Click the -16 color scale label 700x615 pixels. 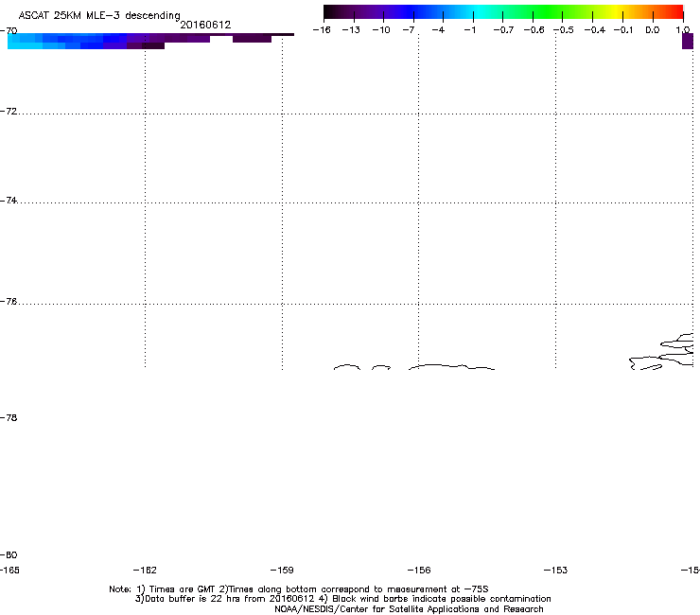point(322,30)
